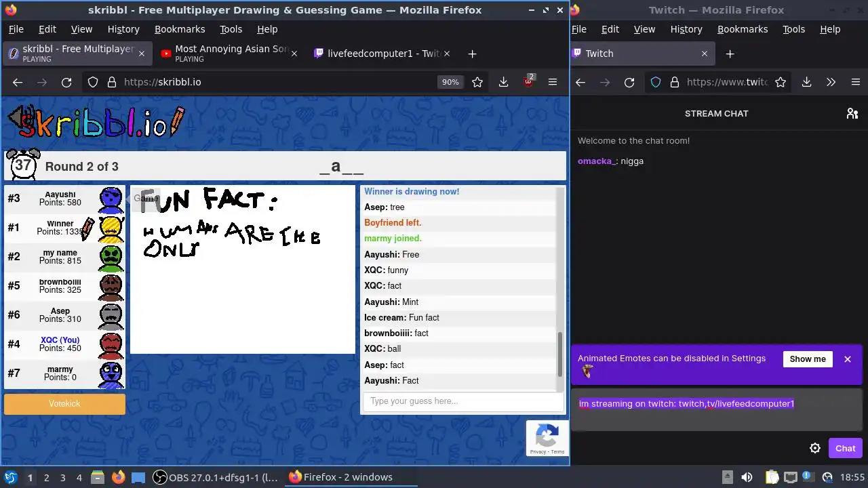Click the Firefox launcher in the taskbar
Image resolution: width=868 pixels, height=488 pixels.
tap(119, 477)
